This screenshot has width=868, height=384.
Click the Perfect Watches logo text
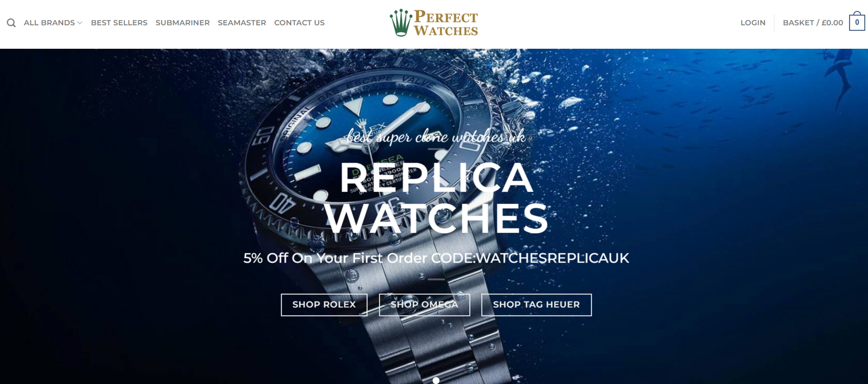446,23
